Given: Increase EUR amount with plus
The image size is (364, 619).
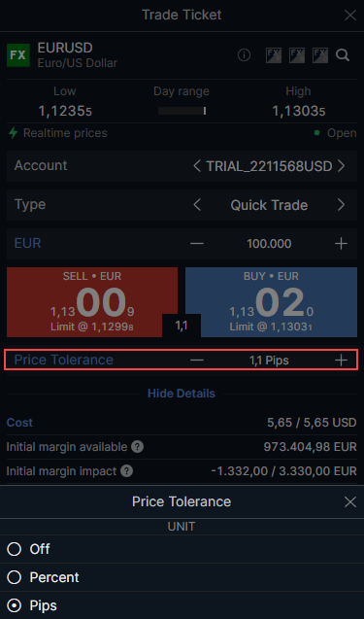Looking at the screenshot, I should 341,244.
